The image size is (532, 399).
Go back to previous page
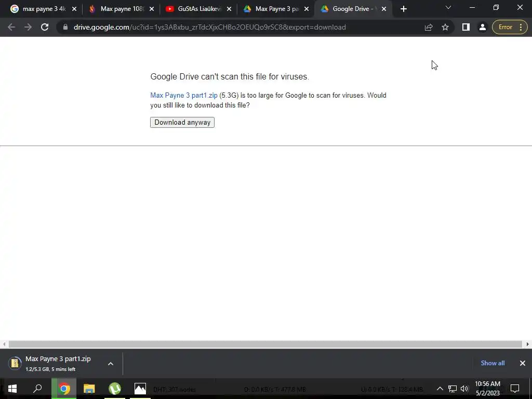(x=11, y=27)
